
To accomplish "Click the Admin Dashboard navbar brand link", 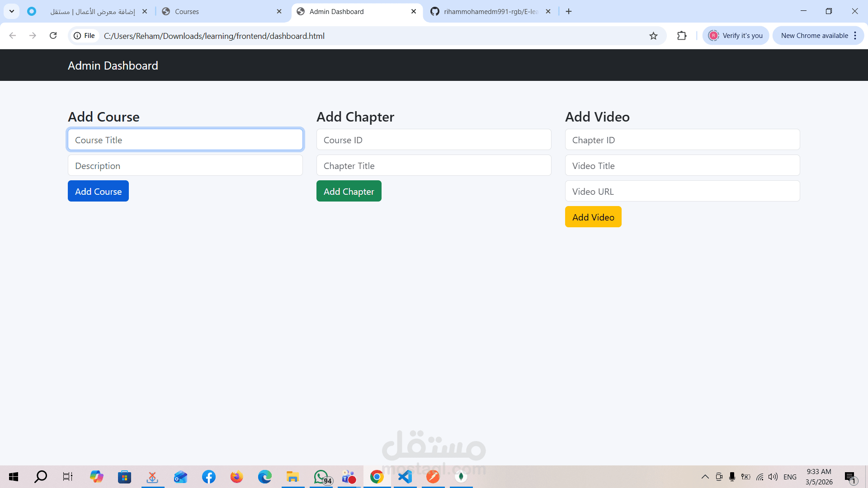I will click(x=113, y=66).
